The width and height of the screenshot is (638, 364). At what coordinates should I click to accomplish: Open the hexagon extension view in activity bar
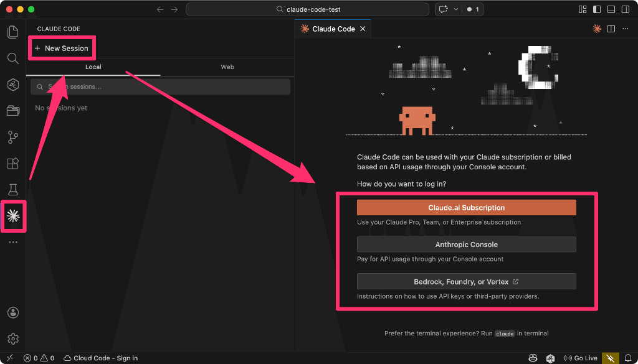13,85
